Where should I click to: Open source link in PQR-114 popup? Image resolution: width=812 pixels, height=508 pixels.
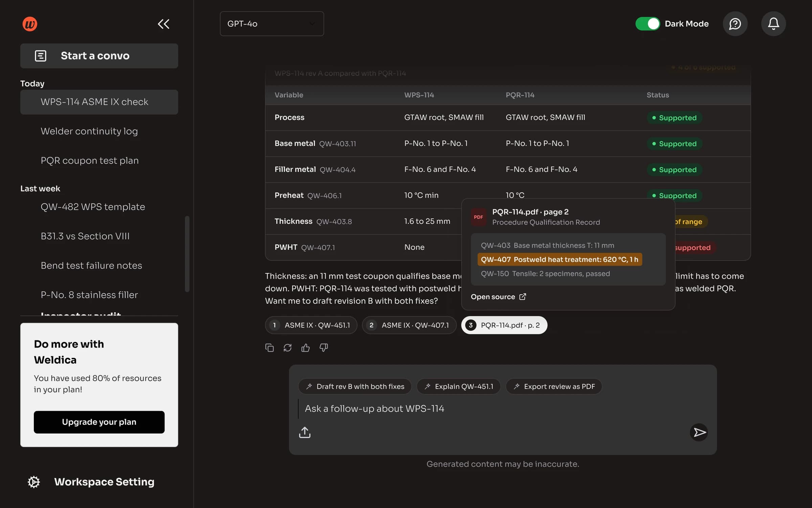[498, 297]
